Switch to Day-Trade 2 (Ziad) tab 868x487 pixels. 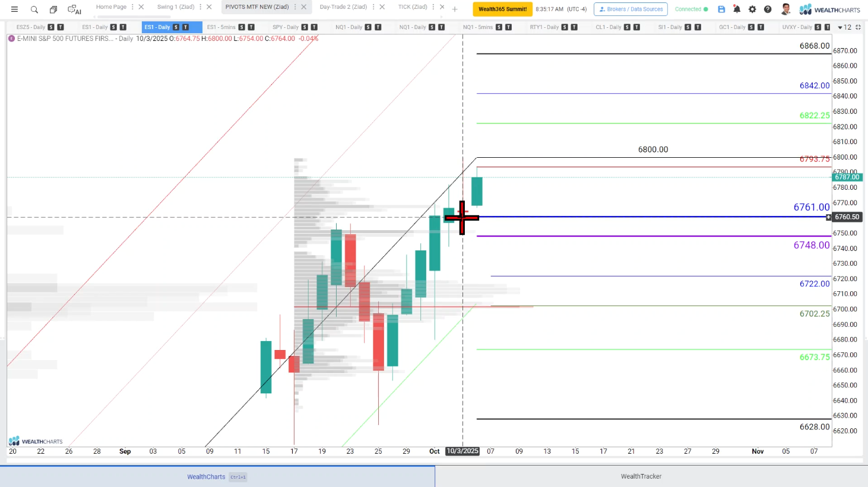pos(343,7)
